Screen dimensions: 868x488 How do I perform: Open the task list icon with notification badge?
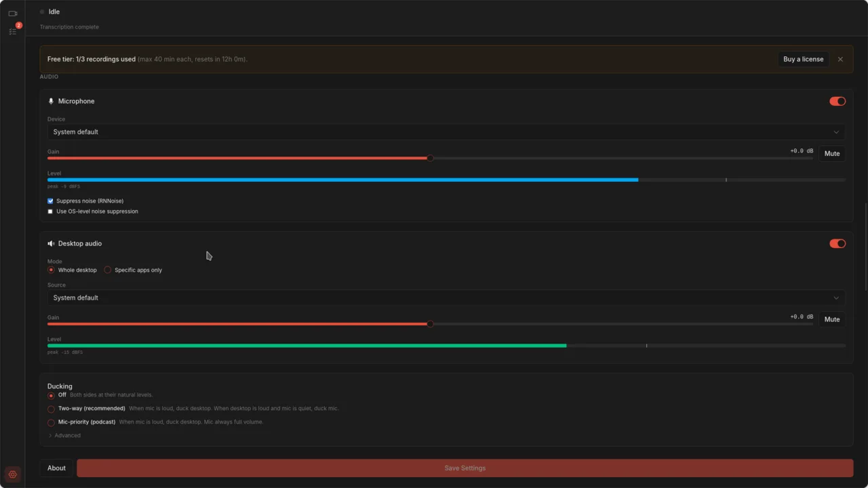pos(12,31)
